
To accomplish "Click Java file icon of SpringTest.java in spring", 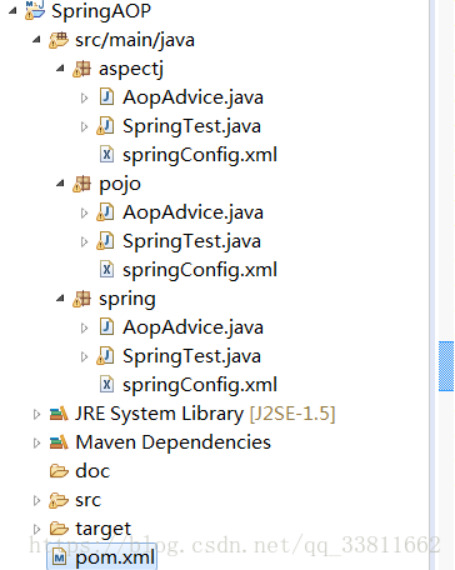I will [105, 356].
